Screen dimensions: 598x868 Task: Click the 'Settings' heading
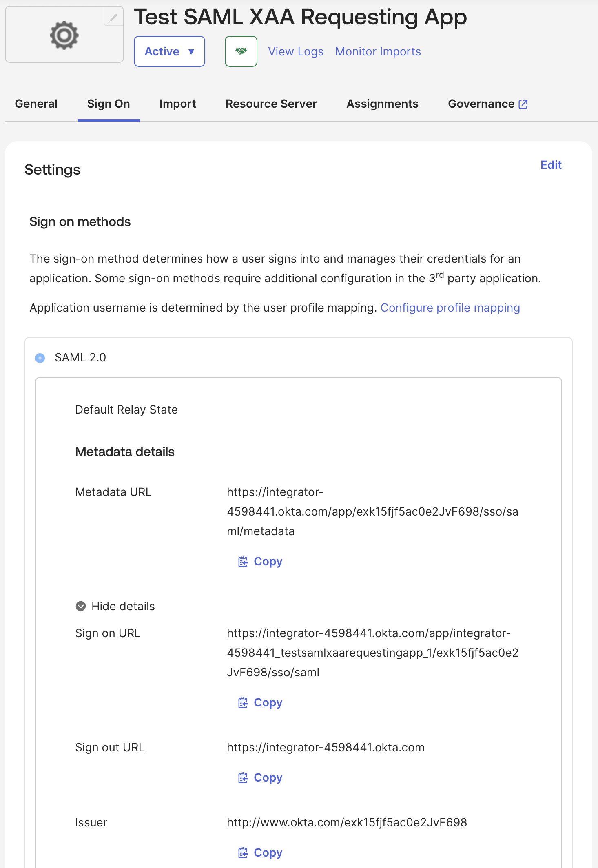click(x=53, y=169)
